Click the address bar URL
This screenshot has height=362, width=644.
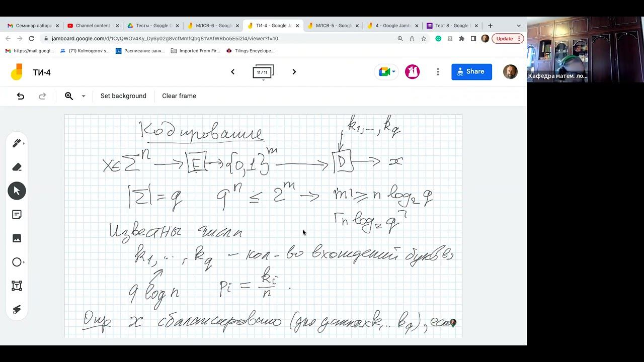pos(165,39)
